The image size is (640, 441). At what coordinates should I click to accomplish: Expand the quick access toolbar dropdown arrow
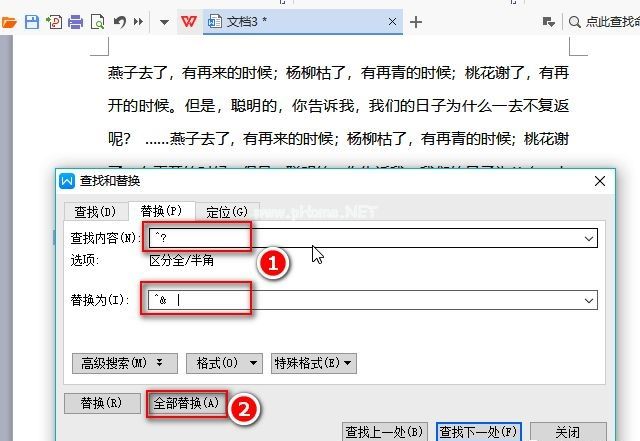[164, 21]
